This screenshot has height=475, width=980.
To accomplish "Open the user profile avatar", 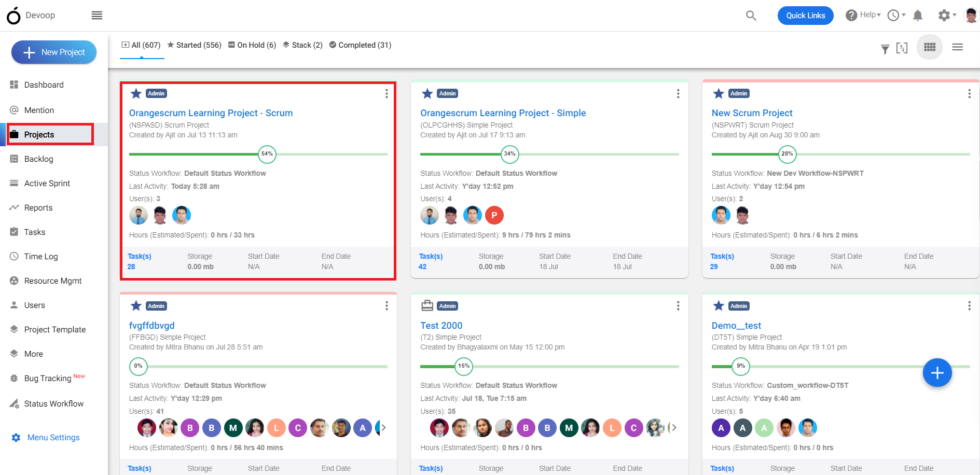I will pos(971,15).
